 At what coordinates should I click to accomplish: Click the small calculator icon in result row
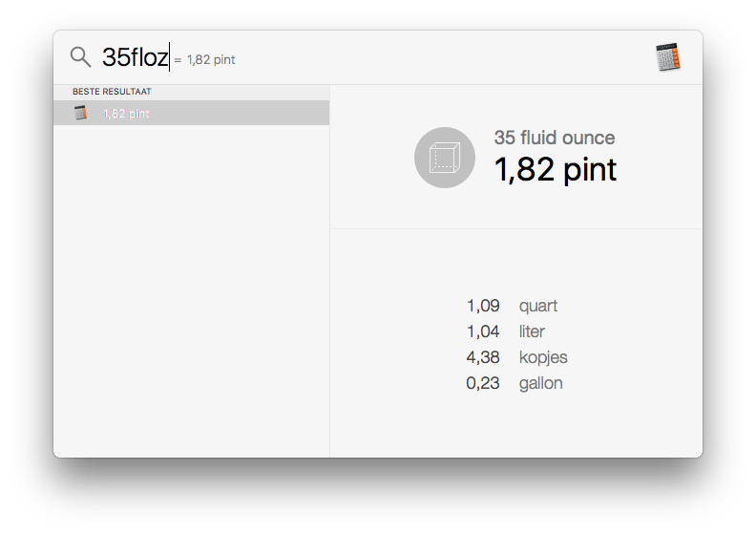pyautogui.click(x=81, y=113)
